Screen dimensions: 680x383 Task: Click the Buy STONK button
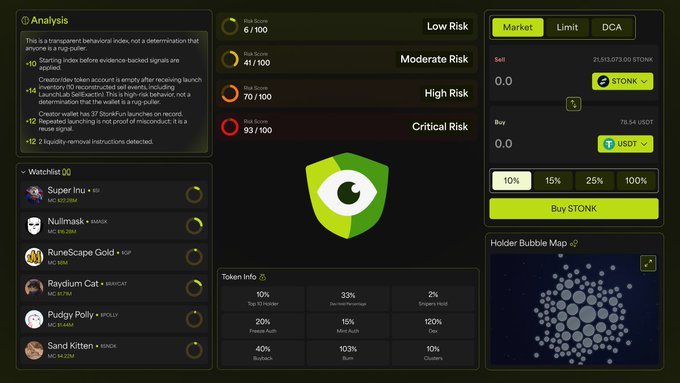click(x=574, y=209)
